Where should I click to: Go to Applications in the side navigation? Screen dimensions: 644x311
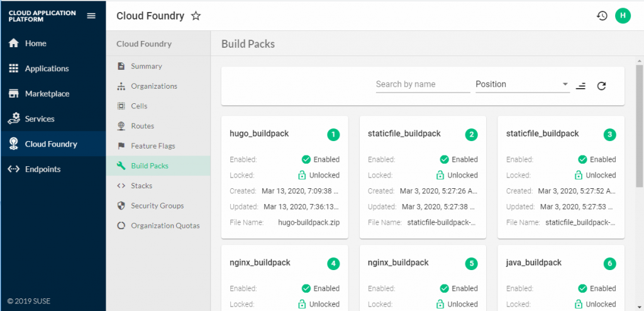pyautogui.click(x=47, y=69)
